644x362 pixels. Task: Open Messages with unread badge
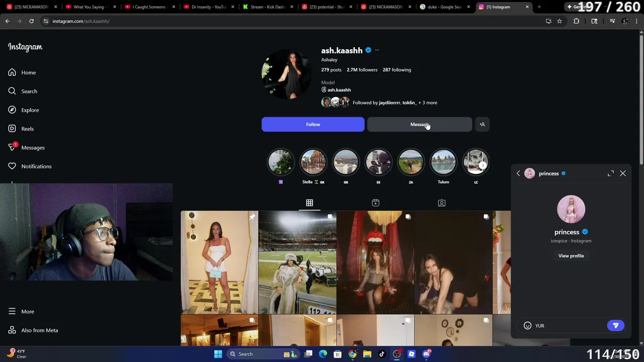(x=26, y=147)
